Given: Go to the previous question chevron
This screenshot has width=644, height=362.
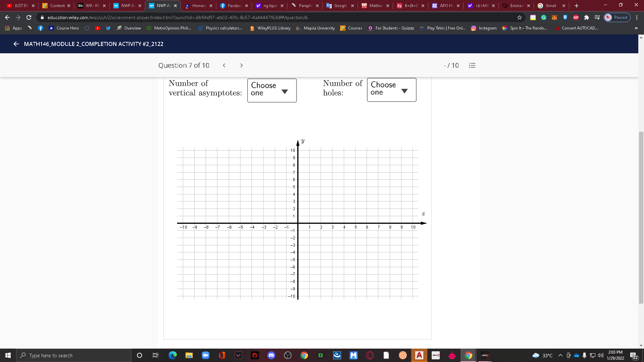Looking at the screenshot, I should coord(224,65).
